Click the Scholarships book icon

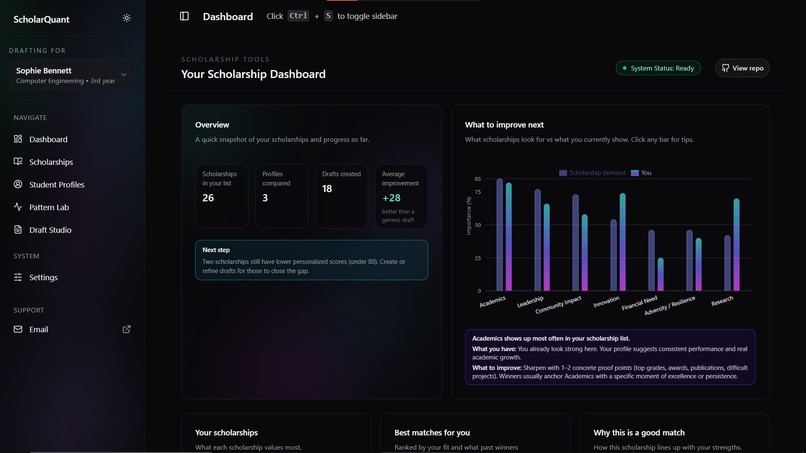pos(18,161)
